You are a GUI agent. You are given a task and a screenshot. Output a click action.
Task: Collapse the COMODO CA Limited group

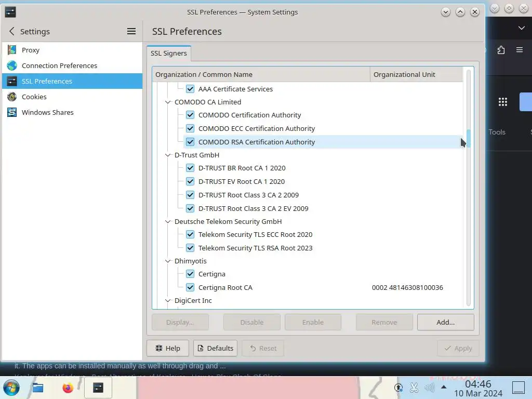168,102
